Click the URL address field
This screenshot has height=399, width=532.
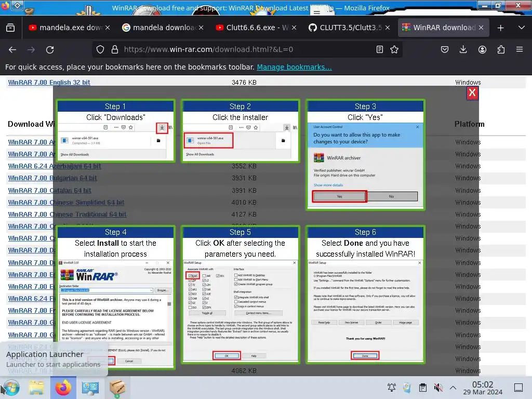pyautogui.click(x=247, y=49)
